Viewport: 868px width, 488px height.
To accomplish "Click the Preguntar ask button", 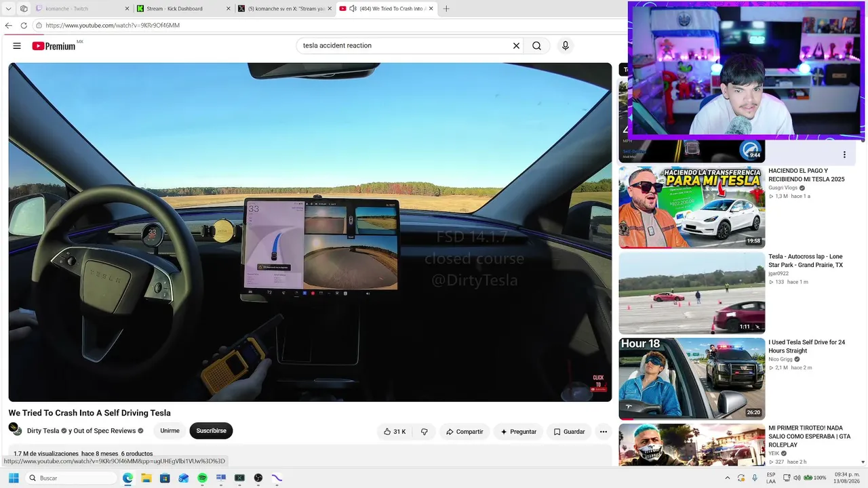I will (x=518, y=431).
